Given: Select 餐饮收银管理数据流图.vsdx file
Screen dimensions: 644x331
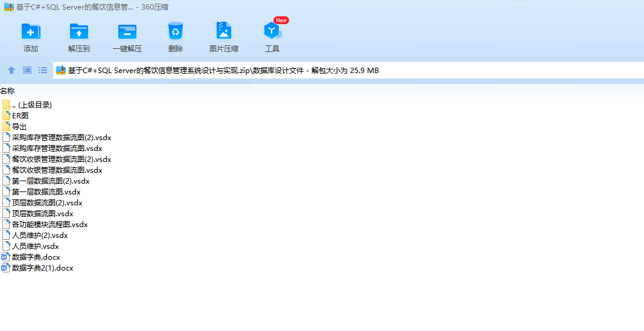Looking at the screenshot, I should 52,170.
